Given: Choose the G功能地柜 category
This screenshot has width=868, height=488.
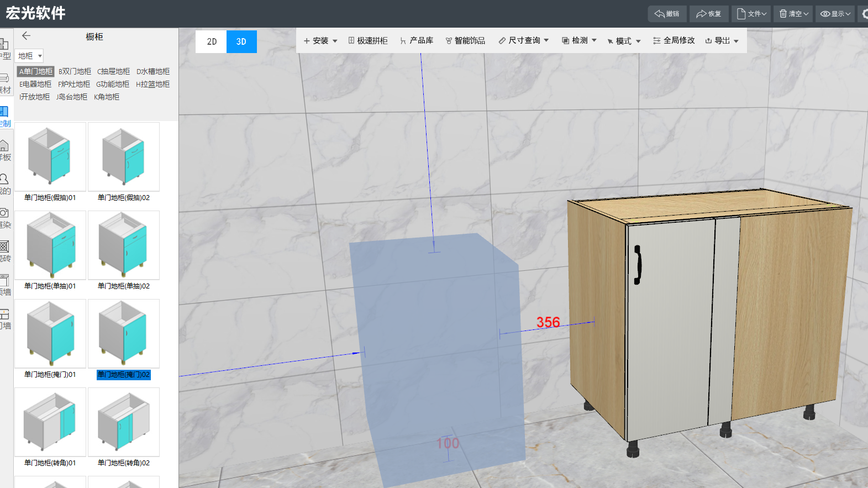Looking at the screenshot, I should 113,84.
